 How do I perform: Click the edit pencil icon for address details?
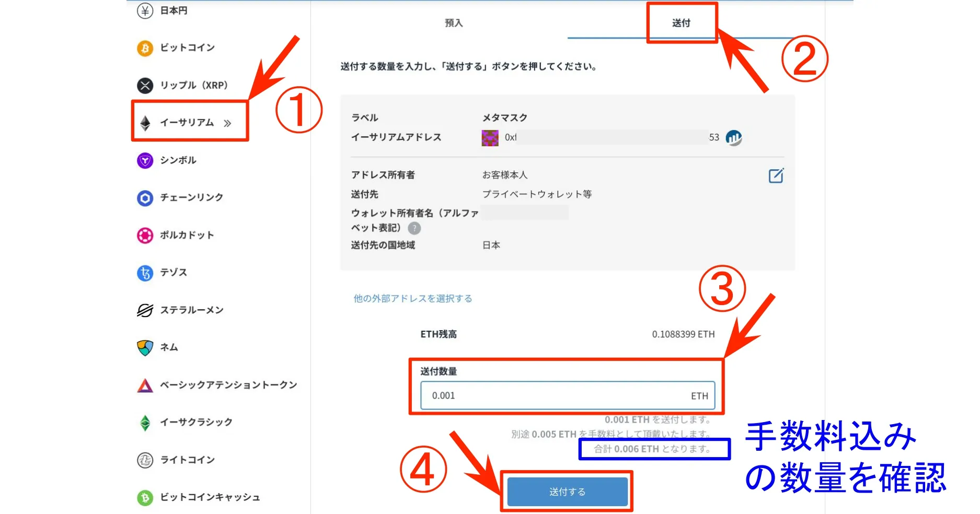776,176
